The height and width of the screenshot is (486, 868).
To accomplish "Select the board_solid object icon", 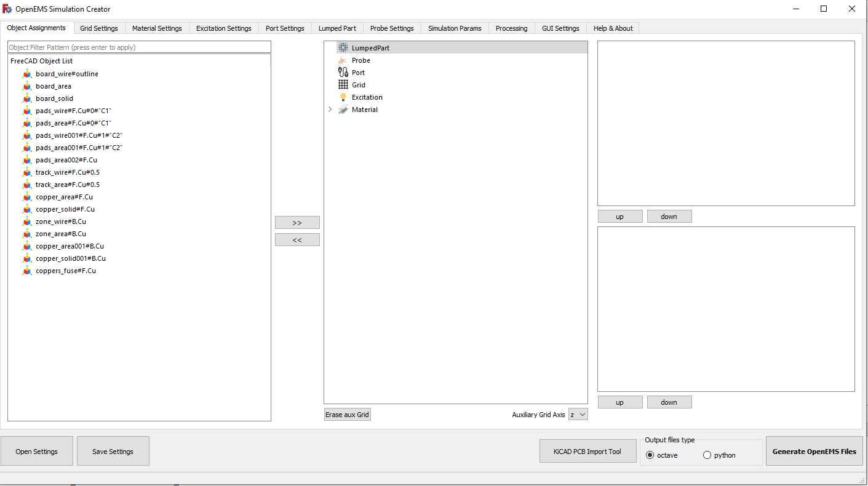I will point(26,98).
